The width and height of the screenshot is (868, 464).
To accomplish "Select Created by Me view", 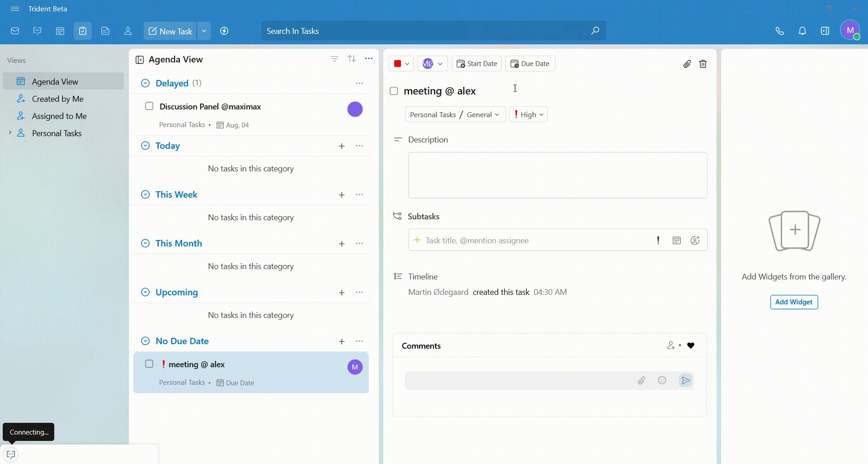I will 57,99.
